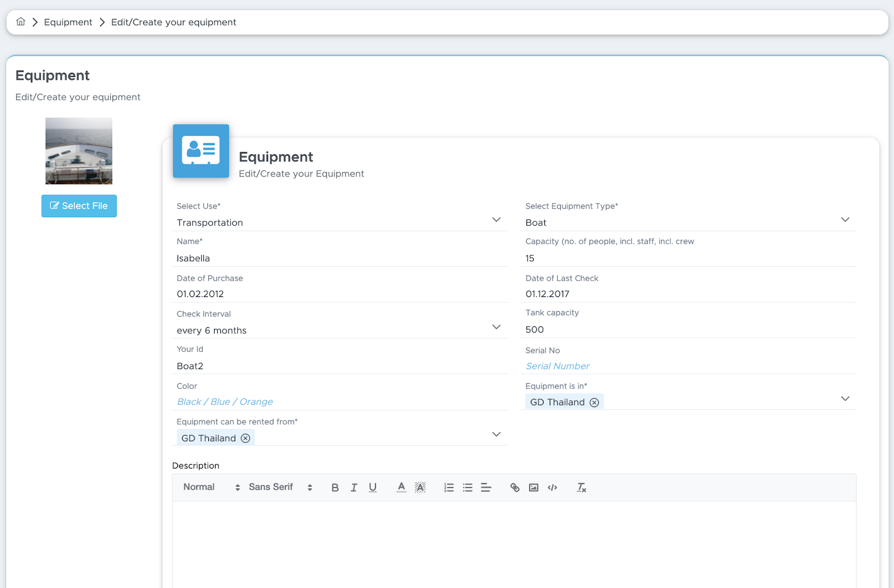This screenshot has height=588, width=894.
Task: Go to Equipment in the breadcrumb
Action: (x=68, y=22)
